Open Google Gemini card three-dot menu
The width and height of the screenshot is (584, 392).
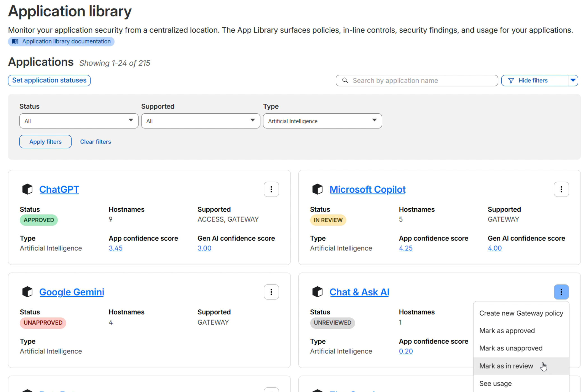[x=271, y=292]
